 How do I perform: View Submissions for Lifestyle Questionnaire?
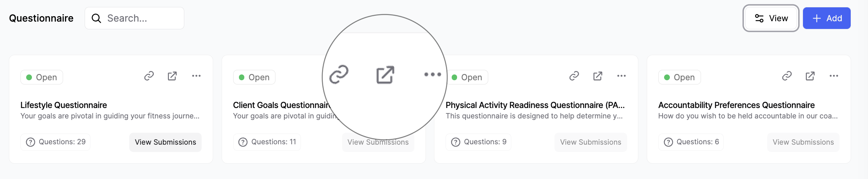[x=165, y=142]
